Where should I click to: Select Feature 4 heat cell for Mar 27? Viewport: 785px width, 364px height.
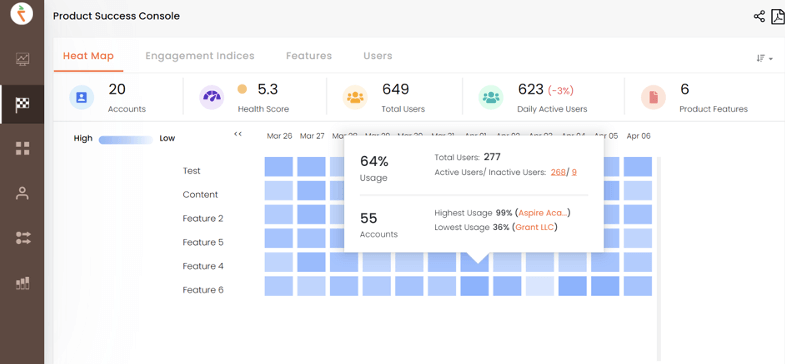tap(311, 262)
